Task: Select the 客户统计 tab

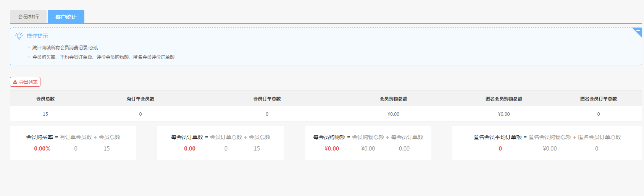Action: [x=66, y=17]
